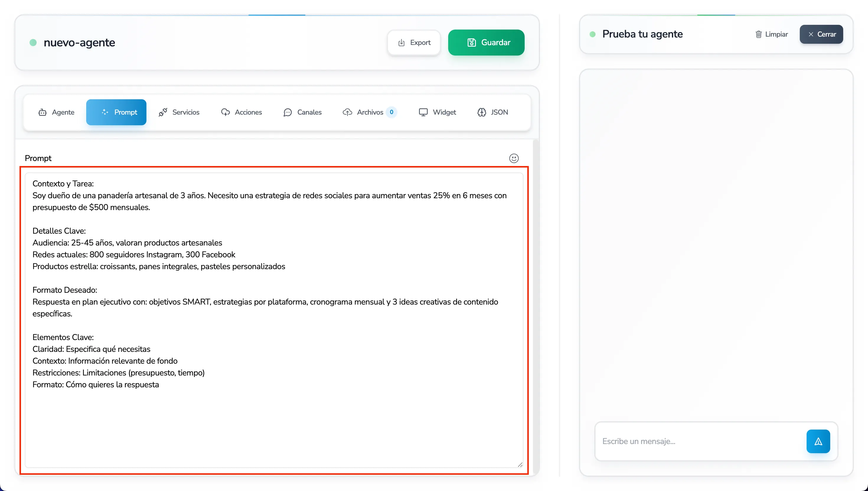Click the monitor icon on Widget tab
Image resolution: width=868 pixels, height=491 pixels.
click(x=423, y=112)
